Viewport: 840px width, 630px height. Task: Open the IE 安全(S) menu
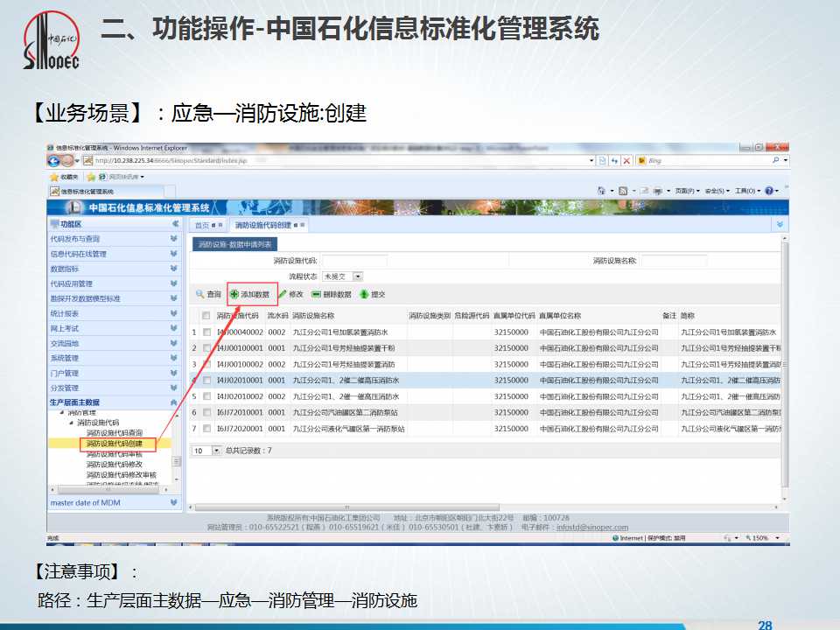(x=717, y=191)
